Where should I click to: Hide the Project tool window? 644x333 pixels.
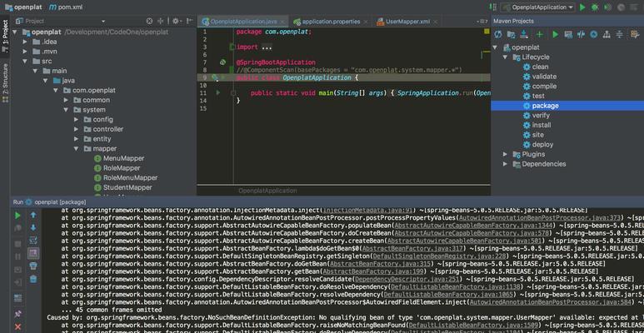coord(189,21)
